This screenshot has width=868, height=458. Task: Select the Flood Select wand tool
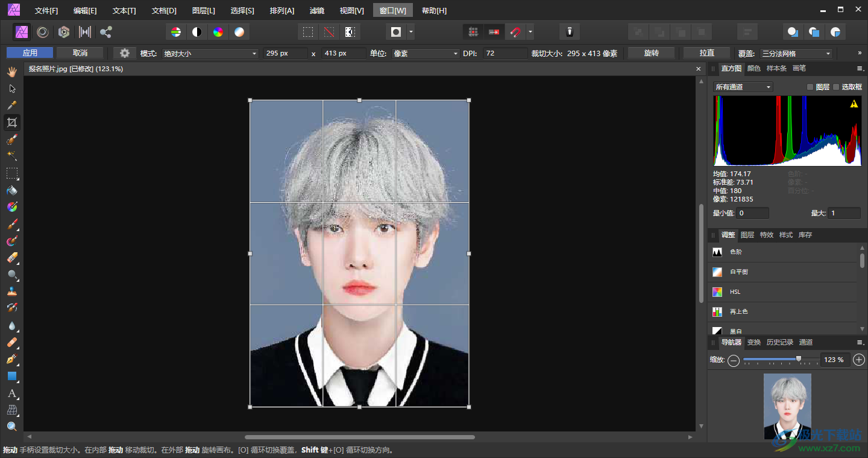pyautogui.click(x=11, y=156)
